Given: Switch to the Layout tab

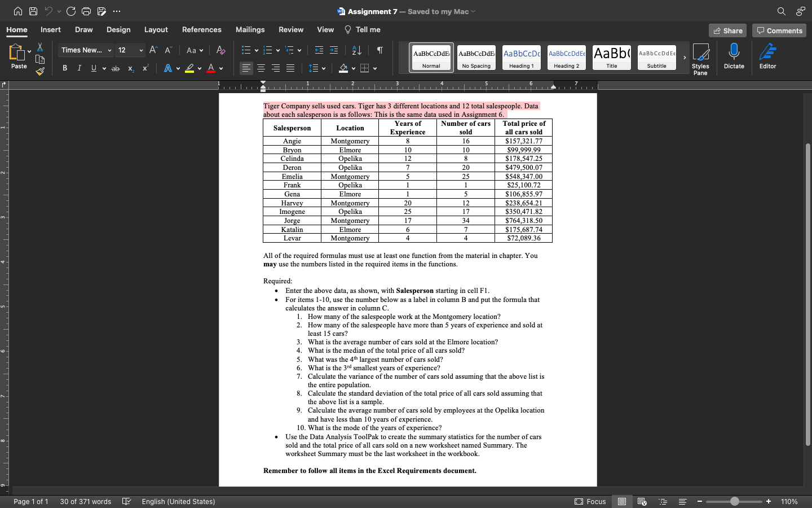Looking at the screenshot, I should [x=156, y=29].
